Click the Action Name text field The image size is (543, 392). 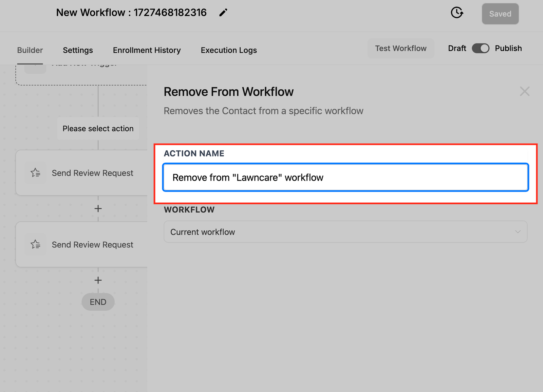coord(345,178)
